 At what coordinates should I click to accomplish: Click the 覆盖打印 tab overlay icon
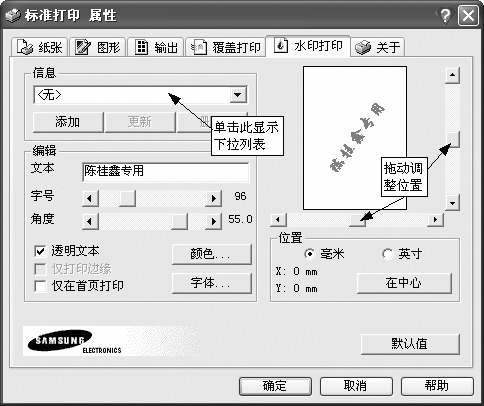199,47
